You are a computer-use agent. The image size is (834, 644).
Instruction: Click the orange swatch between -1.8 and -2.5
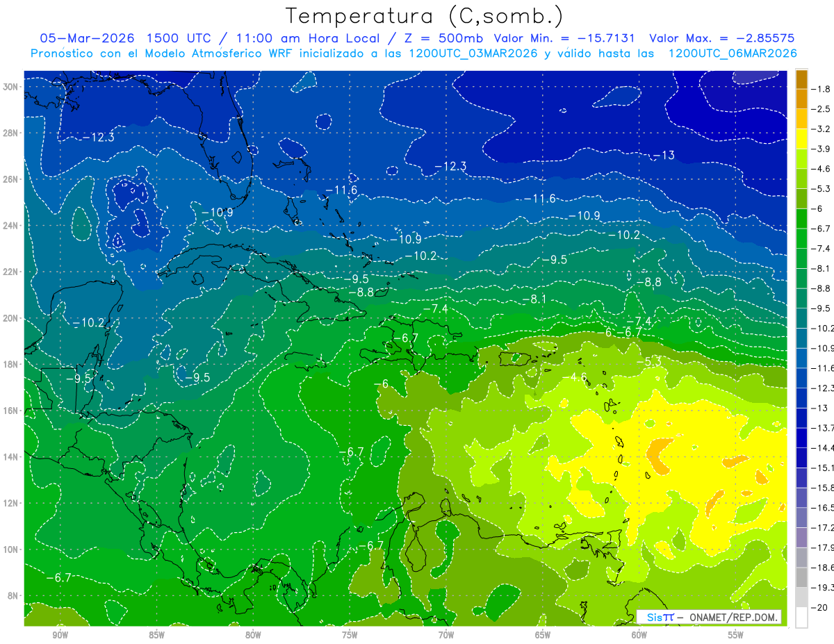point(801,99)
